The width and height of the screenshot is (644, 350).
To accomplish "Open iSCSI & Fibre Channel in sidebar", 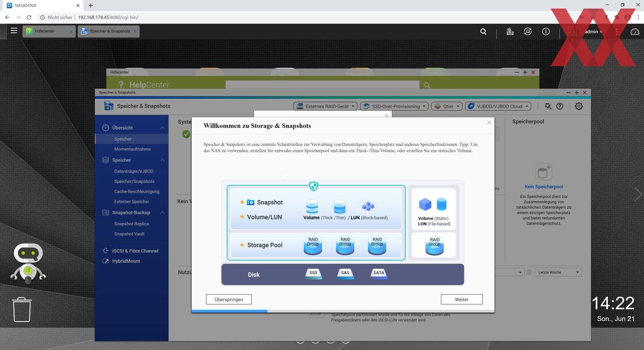I will (x=132, y=251).
